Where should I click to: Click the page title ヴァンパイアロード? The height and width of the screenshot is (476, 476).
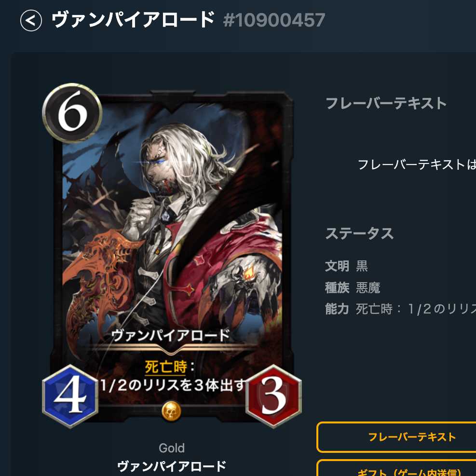pyautogui.click(x=133, y=20)
